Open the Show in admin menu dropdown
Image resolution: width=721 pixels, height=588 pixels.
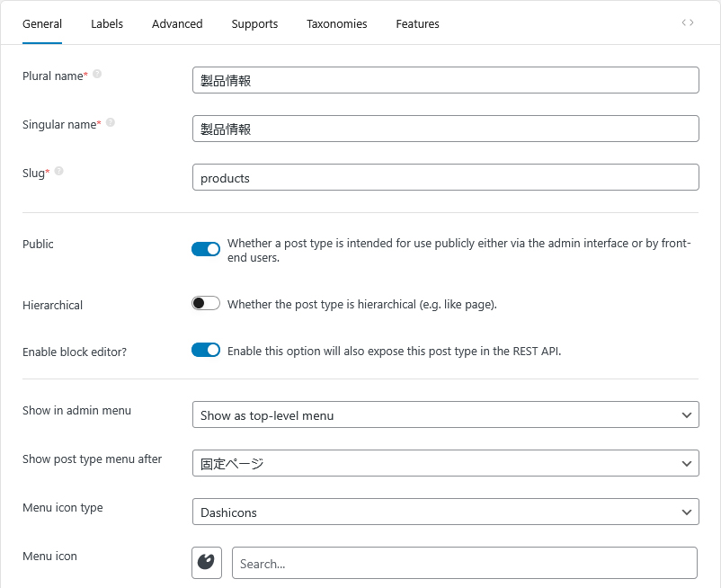point(445,414)
